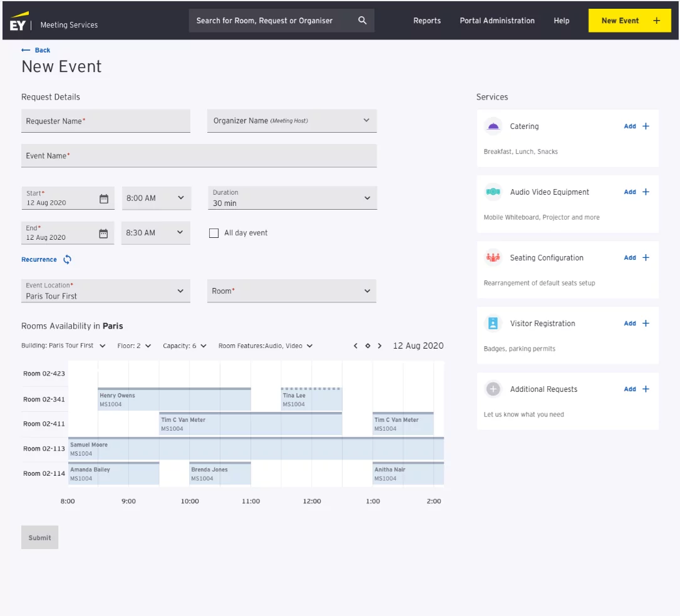The width and height of the screenshot is (680, 616).
Task: Select Tina Lee's booking on timeline
Action: click(311, 400)
